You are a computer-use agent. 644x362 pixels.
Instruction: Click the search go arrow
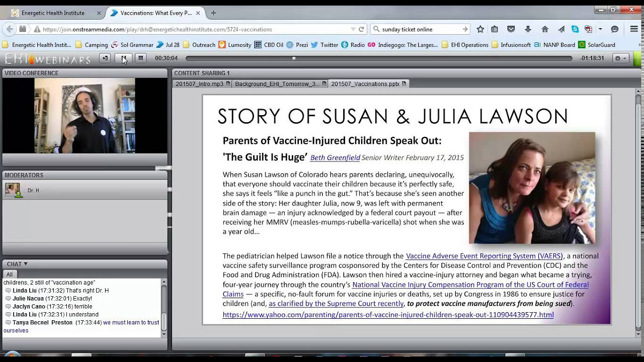pyautogui.click(x=465, y=29)
